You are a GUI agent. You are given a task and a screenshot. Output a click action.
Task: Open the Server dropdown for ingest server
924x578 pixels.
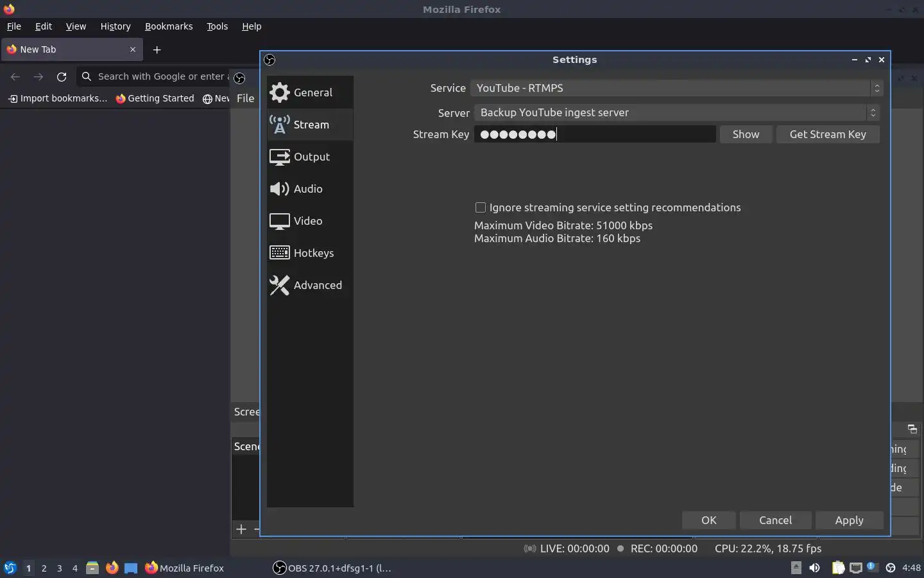(676, 112)
